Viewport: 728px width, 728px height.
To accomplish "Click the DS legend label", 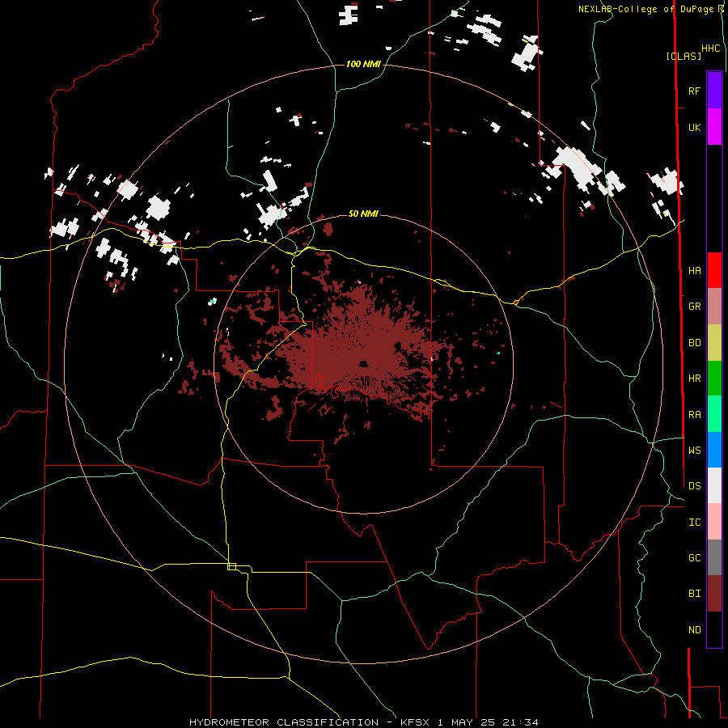I will click(x=694, y=486).
